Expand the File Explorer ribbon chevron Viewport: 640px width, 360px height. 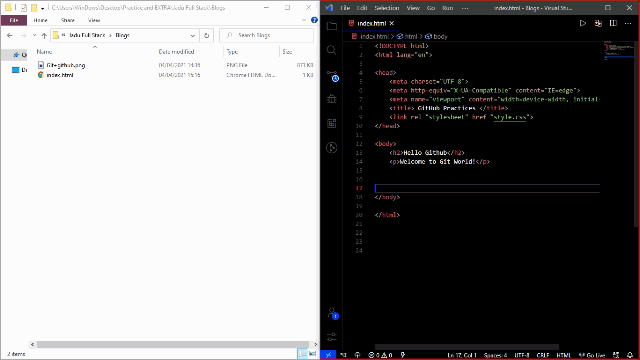(x=304, y=20)
